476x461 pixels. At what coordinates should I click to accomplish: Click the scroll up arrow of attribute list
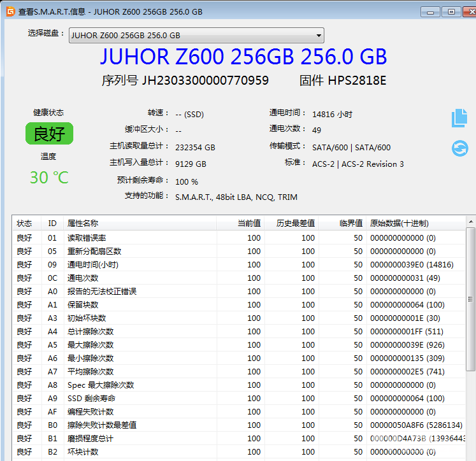(470, 222)
